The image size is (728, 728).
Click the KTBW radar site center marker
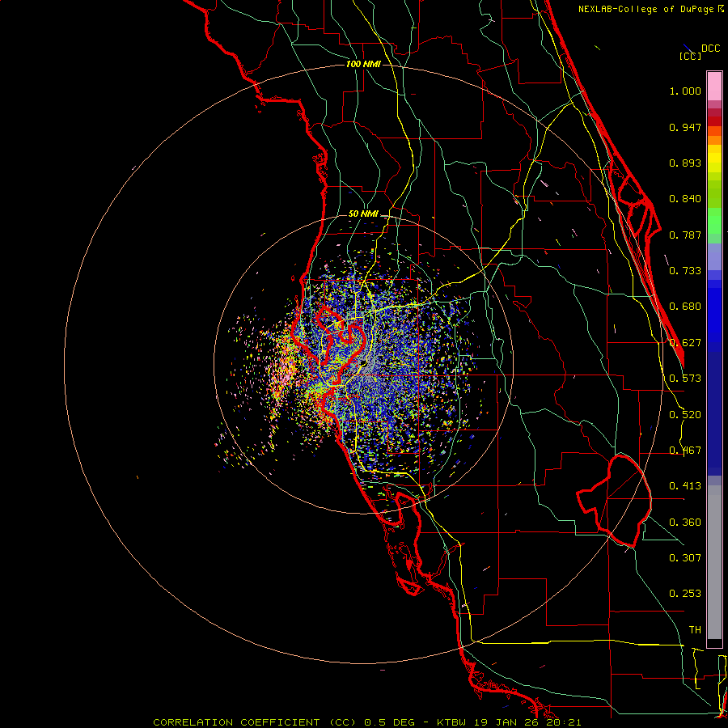pyautogui.click(x=363, y=363)
